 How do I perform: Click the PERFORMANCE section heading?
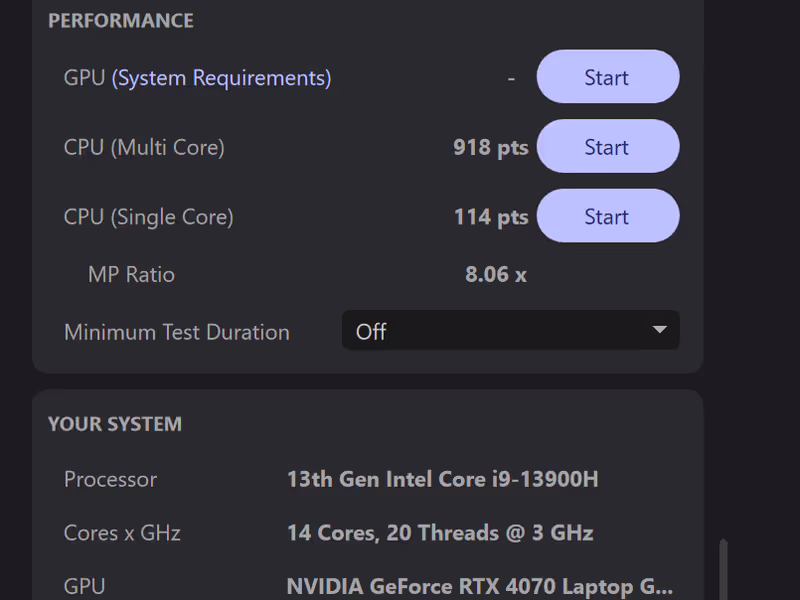click(121, 20)
